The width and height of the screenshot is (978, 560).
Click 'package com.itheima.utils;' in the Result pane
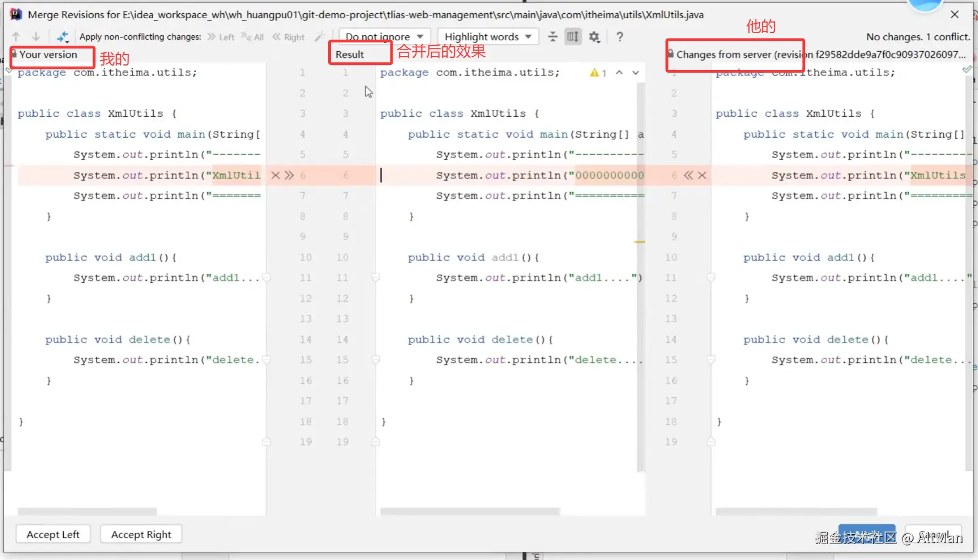[470, 73]
